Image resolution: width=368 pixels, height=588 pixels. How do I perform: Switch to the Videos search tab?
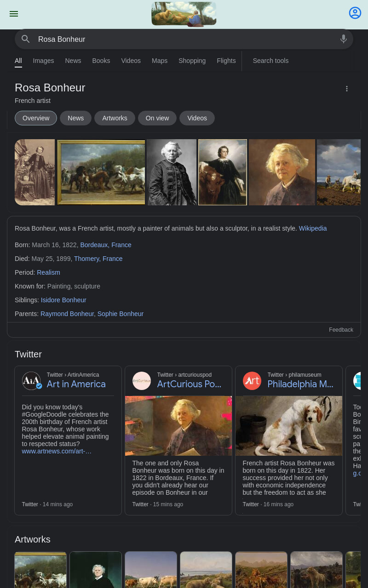(x=131, y=61)
